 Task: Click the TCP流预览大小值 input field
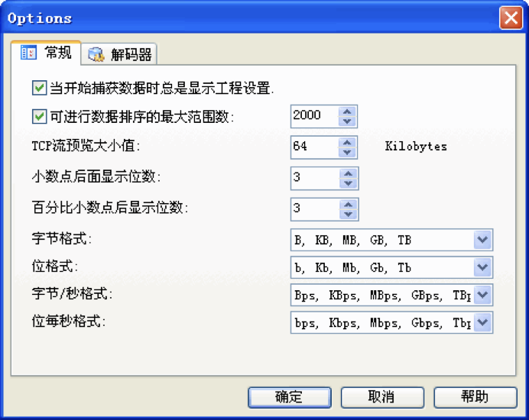click(x=315, y=147)
